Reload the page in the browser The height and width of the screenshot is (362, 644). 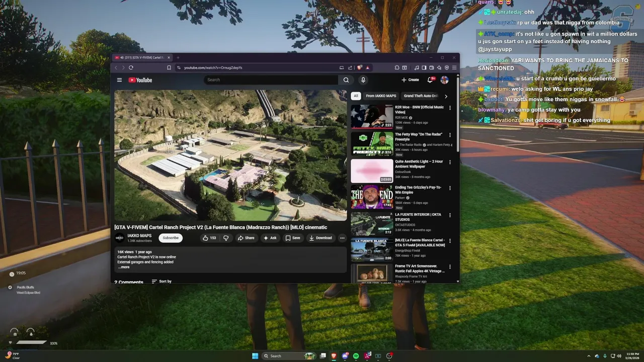click(x=131, y=67)
